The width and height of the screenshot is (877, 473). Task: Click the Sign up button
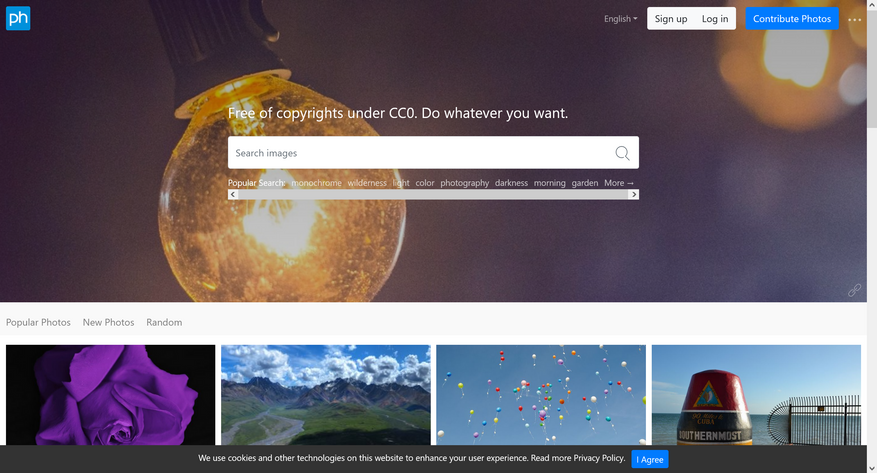point(671,19)
